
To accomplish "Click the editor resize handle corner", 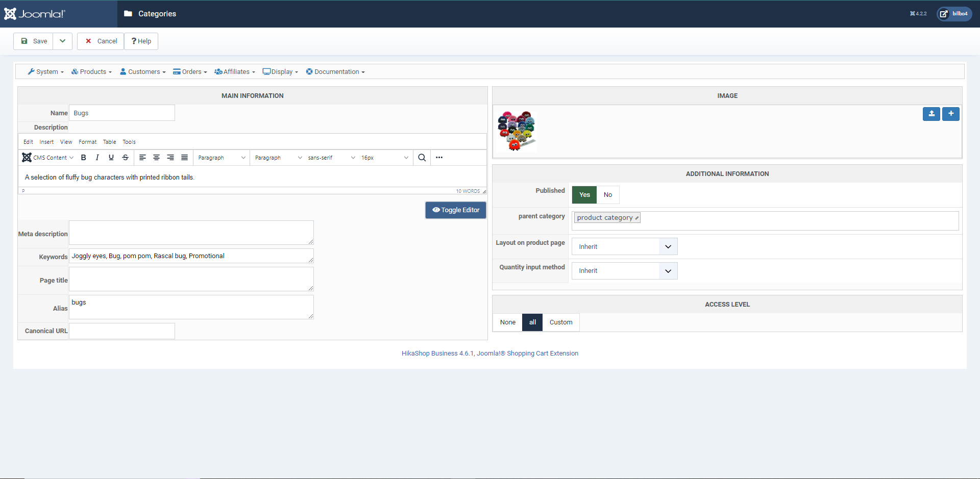I will pyautogui.click(x=484, y=191).
